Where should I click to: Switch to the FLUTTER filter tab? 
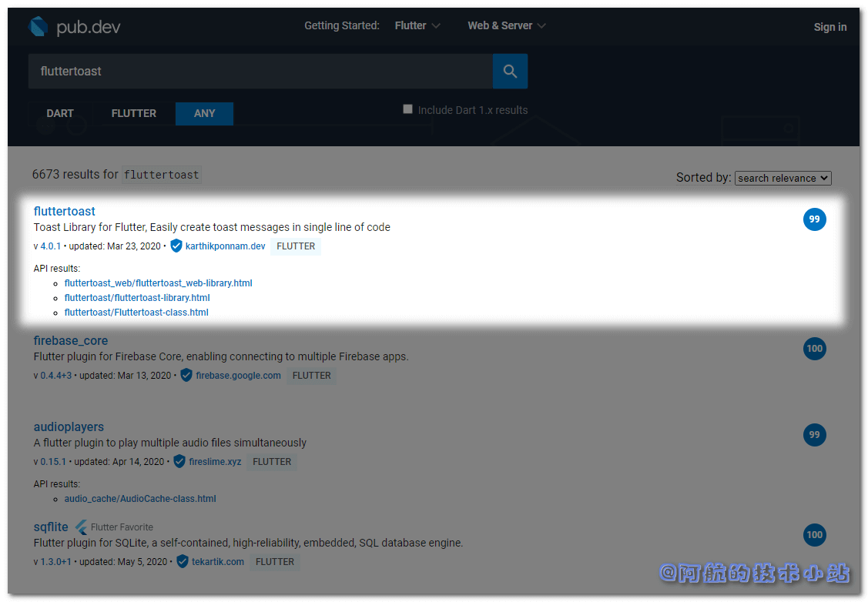134,113
